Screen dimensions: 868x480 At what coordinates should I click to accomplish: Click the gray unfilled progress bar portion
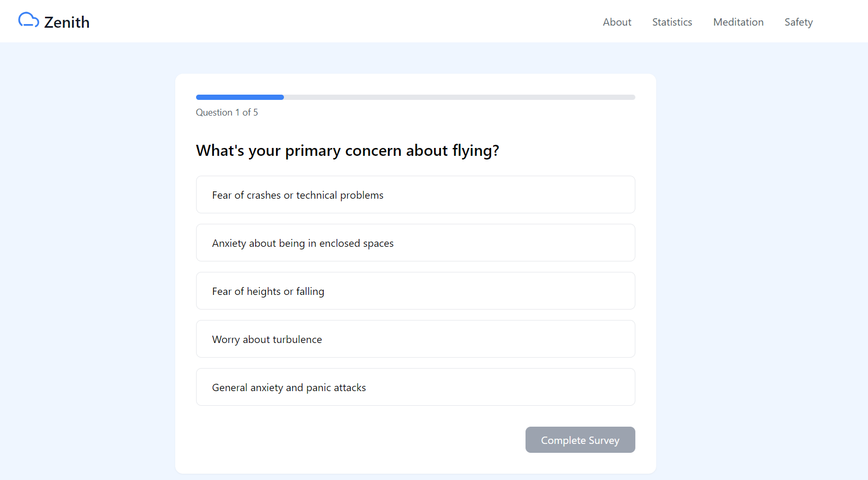click(460, 97)
